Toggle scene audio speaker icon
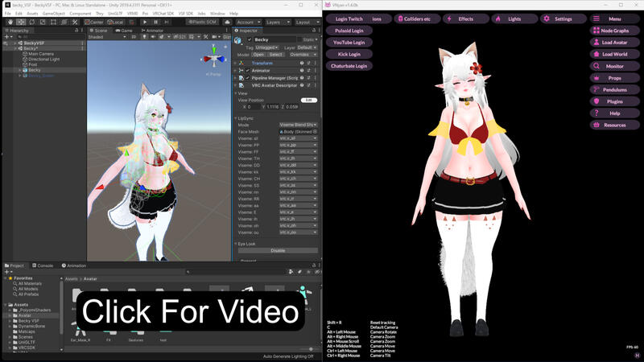644x362 pixels. pyautogui.click(x=153, y=36)
